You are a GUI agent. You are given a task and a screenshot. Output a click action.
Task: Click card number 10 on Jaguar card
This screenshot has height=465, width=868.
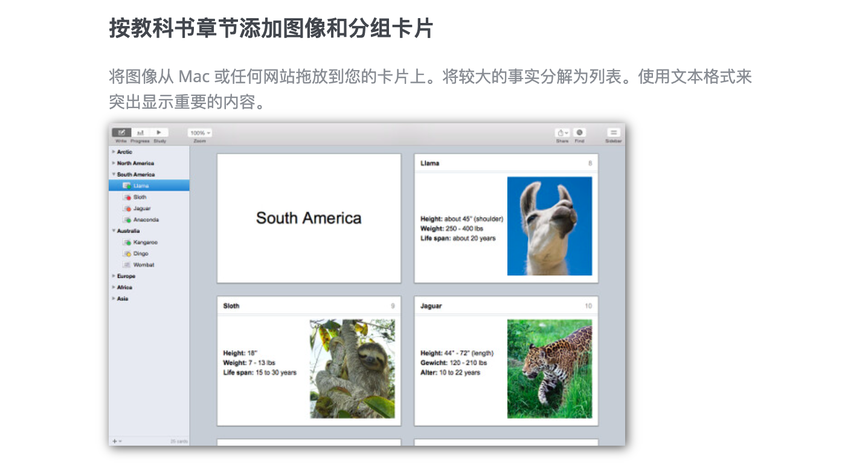[x=588, y=306]
